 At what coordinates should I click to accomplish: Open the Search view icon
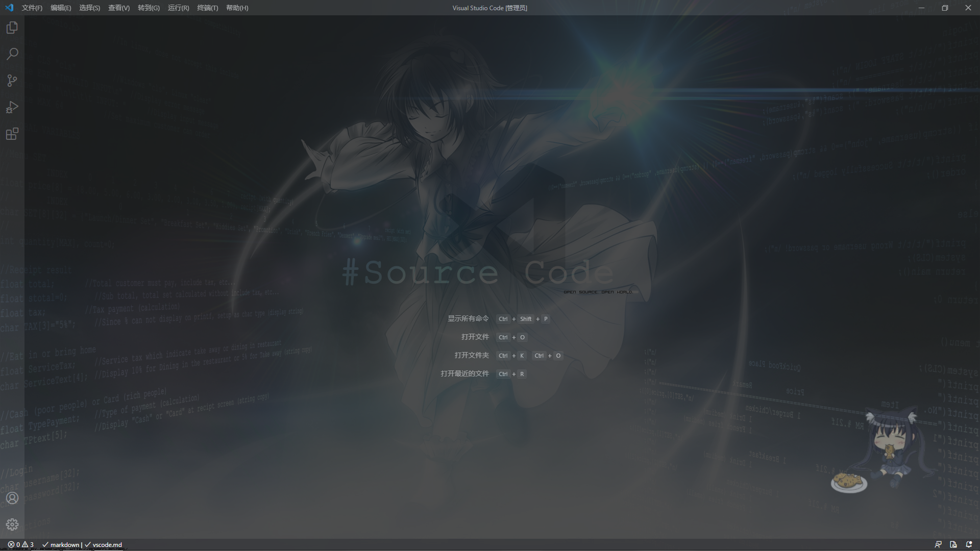(x=12, y=54)
